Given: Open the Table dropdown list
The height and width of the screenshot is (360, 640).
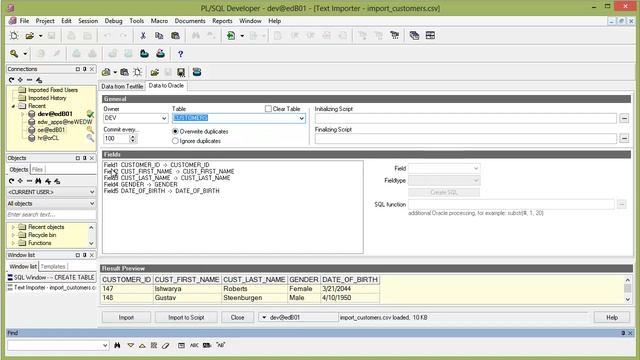Looking at the screenshot, I should (x=301, y=118).
